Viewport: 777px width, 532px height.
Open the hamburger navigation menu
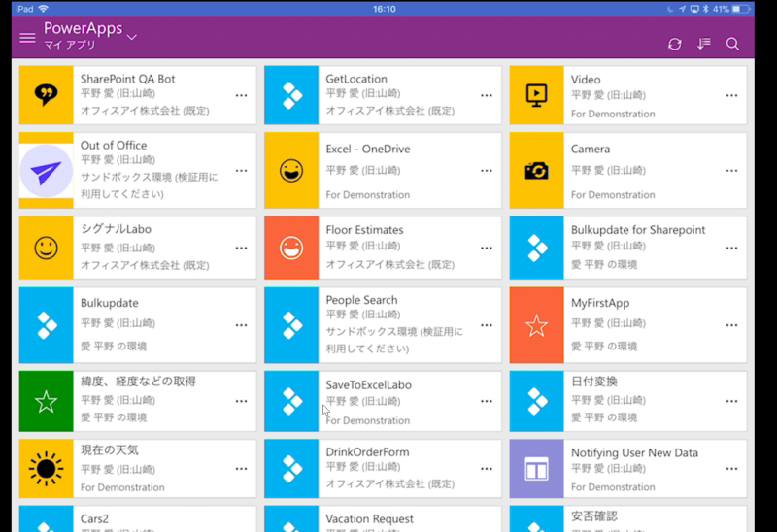(27, 38)
